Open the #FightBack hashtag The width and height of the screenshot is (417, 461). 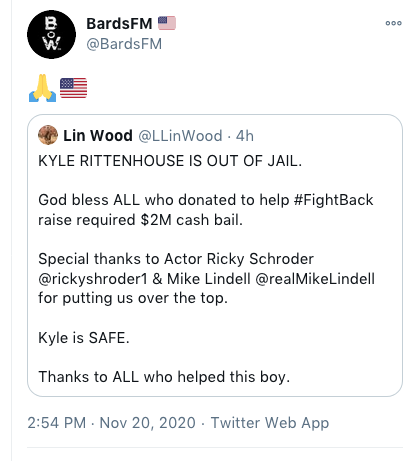tap(333, 200)
